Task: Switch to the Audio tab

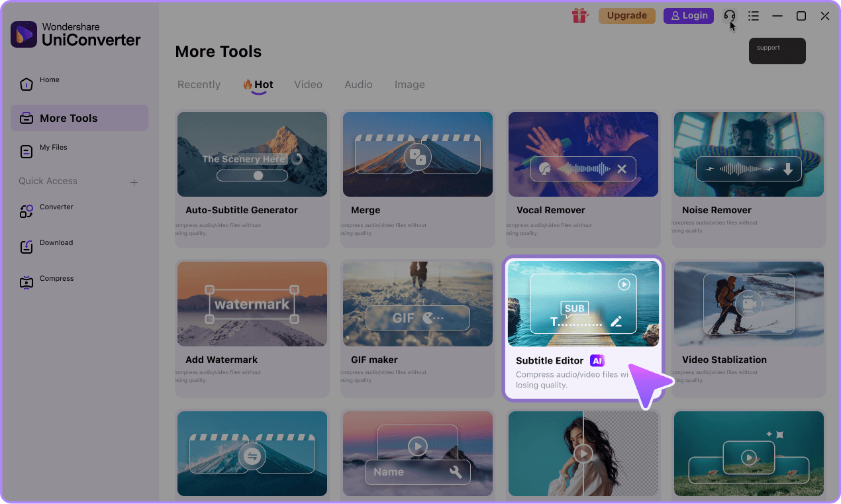Action: [x=358, y=85]
